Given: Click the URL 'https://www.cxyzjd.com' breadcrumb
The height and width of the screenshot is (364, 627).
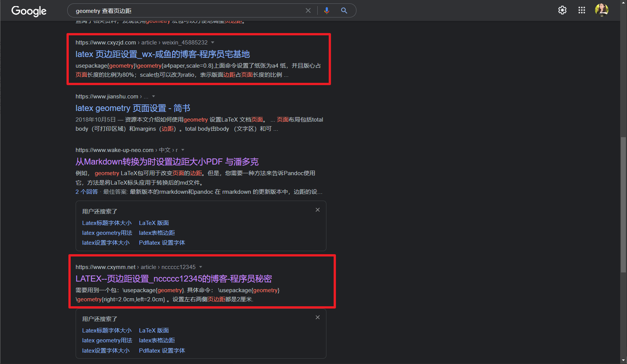Looking at the screenshot, I should click(x=106, y=43).
